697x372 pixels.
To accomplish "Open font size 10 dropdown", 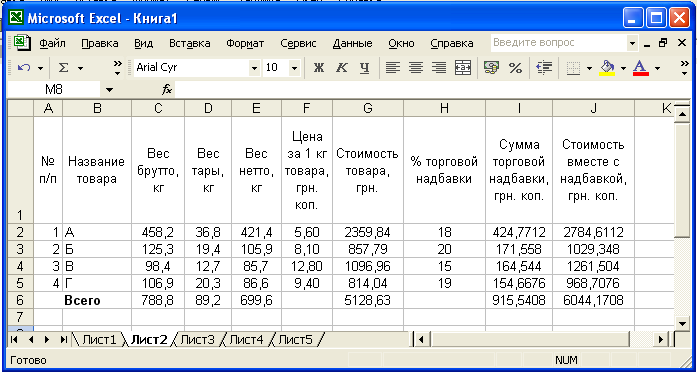I will [295, 68].
